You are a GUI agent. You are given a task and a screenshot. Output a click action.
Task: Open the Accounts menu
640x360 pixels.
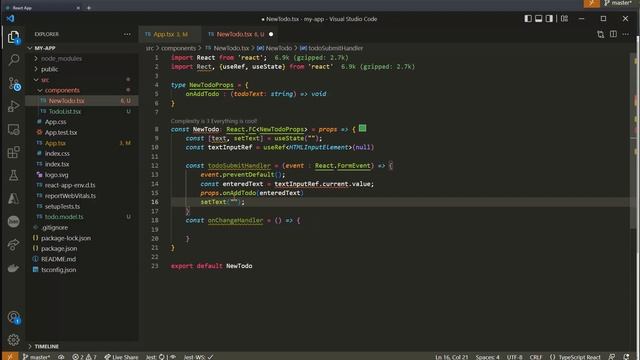(x=13, y=317)
